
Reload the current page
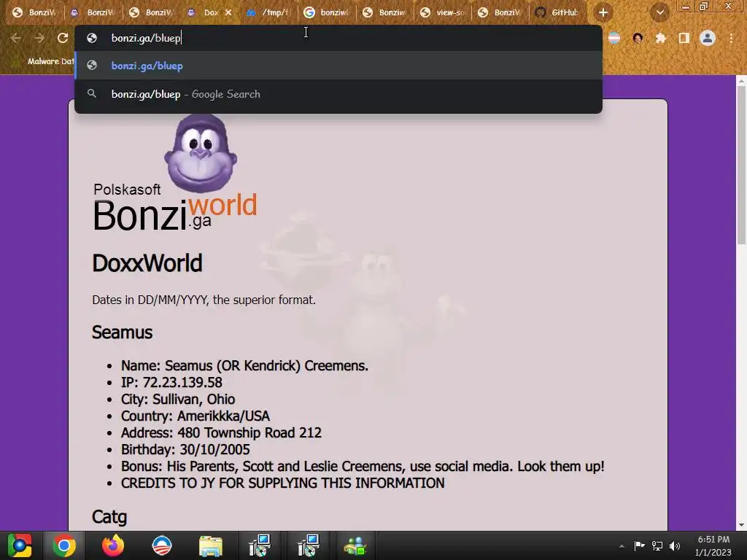63,38
